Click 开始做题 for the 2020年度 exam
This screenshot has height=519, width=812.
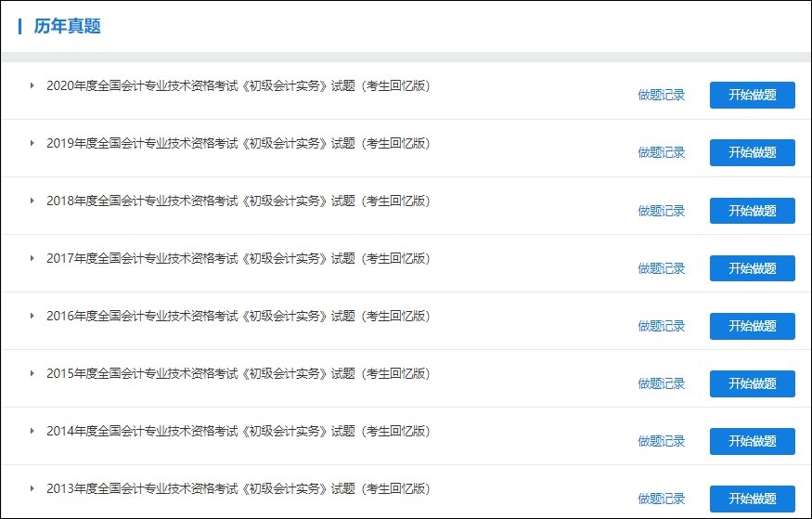click(x=752, y=95)
